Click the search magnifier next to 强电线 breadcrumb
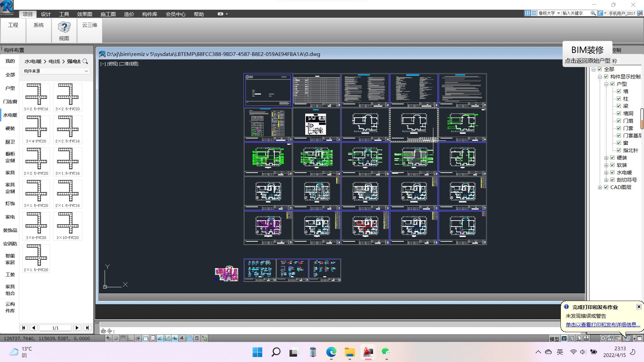This screenshot has height=362, width=644. [85, 61]
